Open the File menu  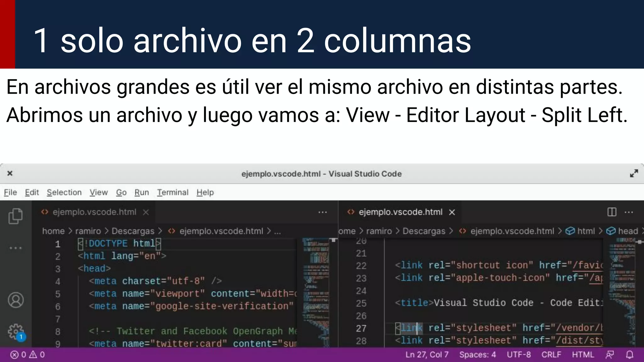click(x=10, y=192)
